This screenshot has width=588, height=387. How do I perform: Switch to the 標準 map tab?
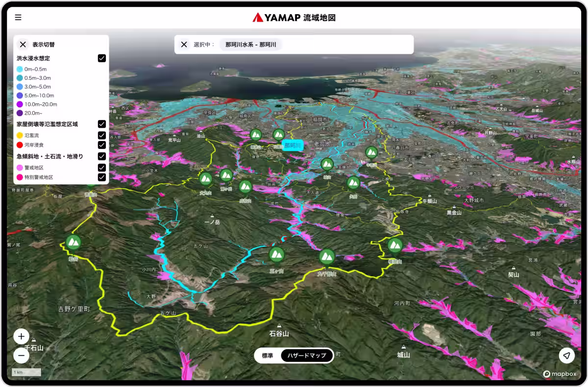(268, 356)
